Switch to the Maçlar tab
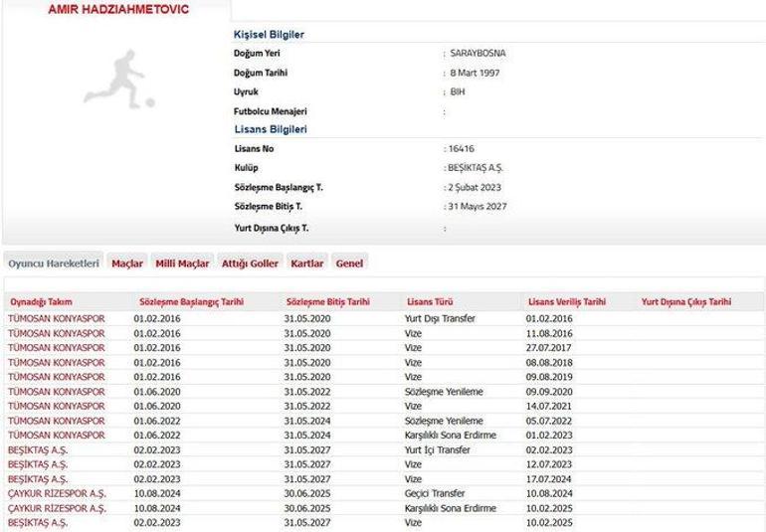 [127, 264]
